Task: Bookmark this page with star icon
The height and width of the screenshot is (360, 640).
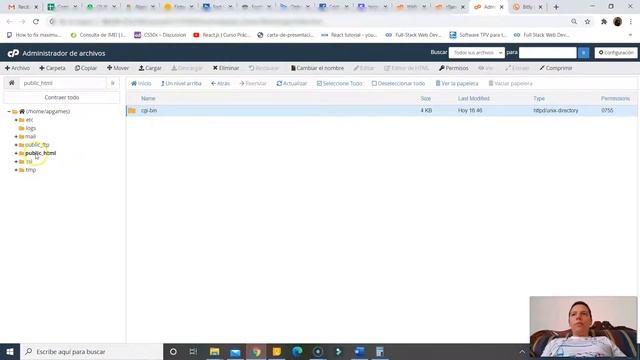Action: click(587, 22)
